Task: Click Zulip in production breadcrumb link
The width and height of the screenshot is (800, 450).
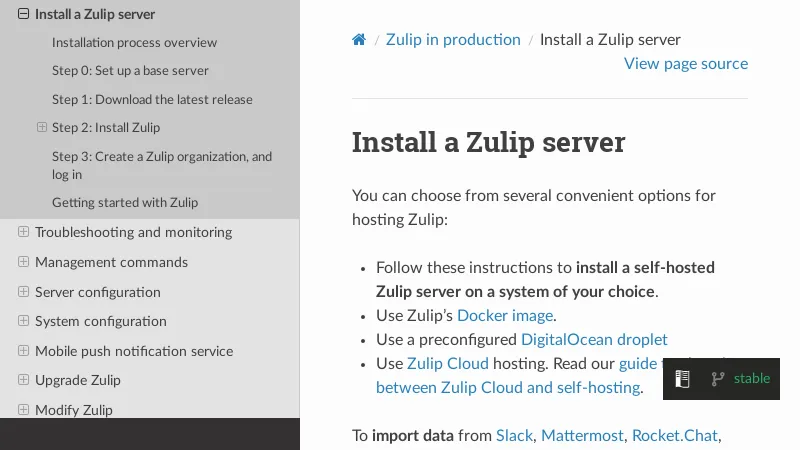Action: coord(453,40)
